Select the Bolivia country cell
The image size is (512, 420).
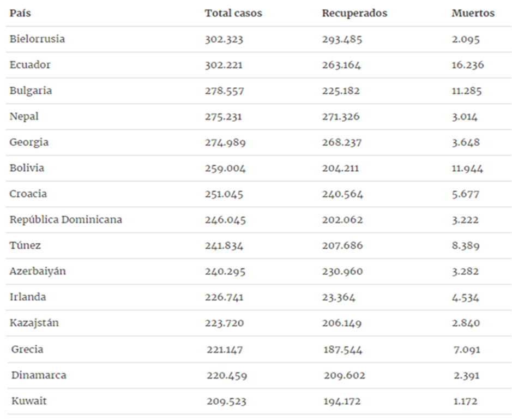pos(27,168)
